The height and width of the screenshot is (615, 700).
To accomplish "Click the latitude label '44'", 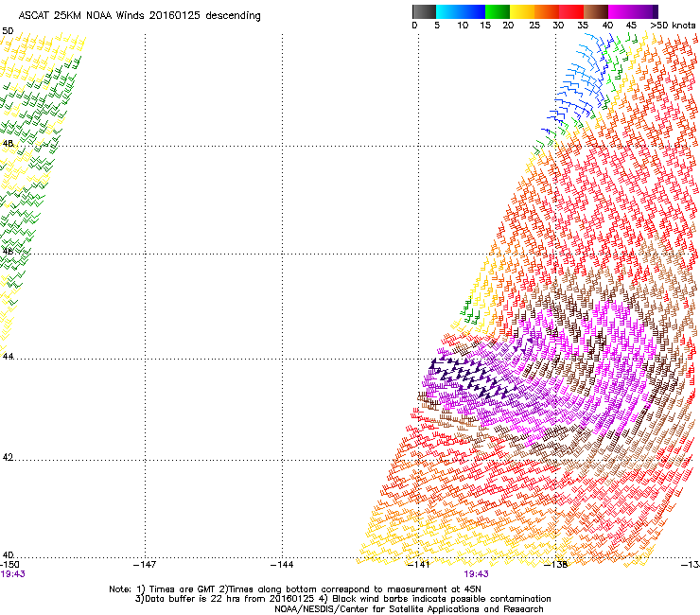I will point(8,357).
